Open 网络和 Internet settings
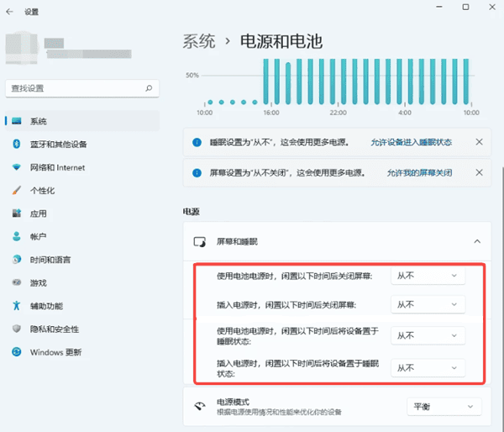Viewport: 504px width, 432px height. [82, 167]
